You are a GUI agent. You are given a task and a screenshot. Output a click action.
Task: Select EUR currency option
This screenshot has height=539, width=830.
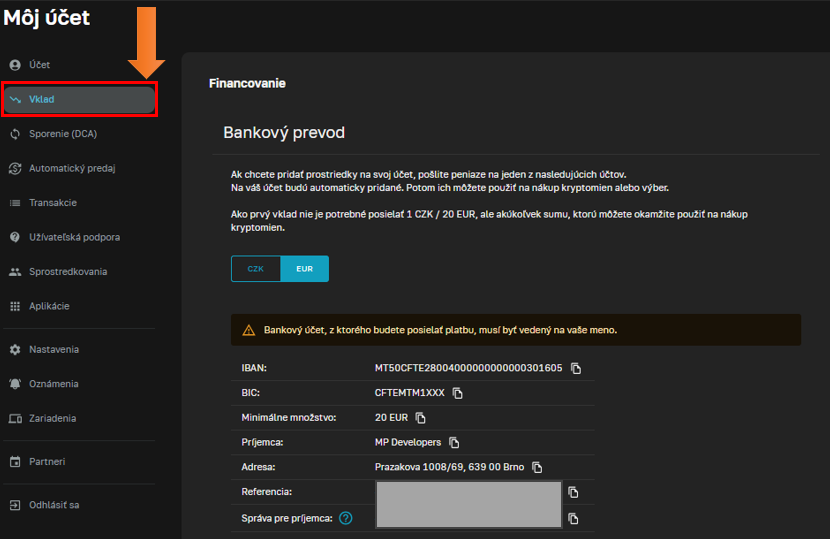(x=304, y=269)
